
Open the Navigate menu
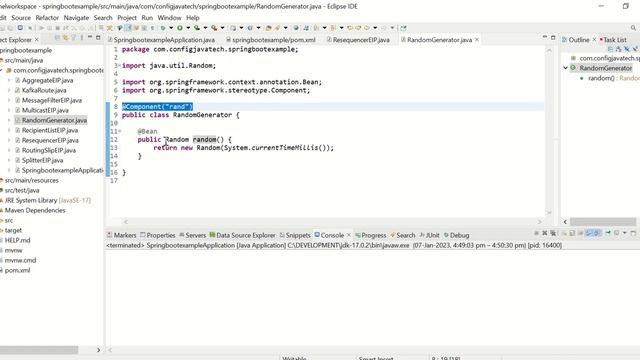point(76,18)
